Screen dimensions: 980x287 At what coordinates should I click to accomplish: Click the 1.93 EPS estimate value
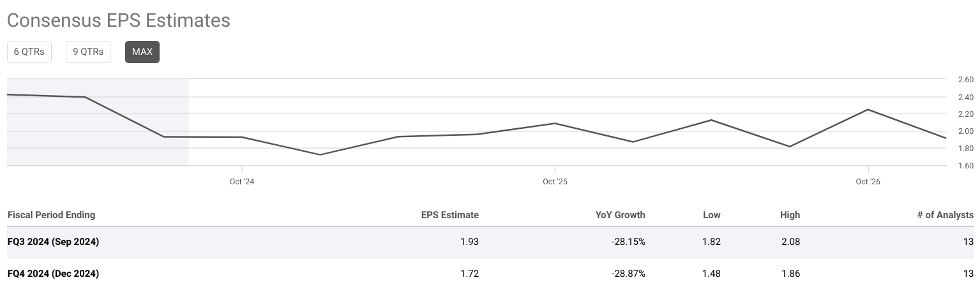(x=470, y=242)
